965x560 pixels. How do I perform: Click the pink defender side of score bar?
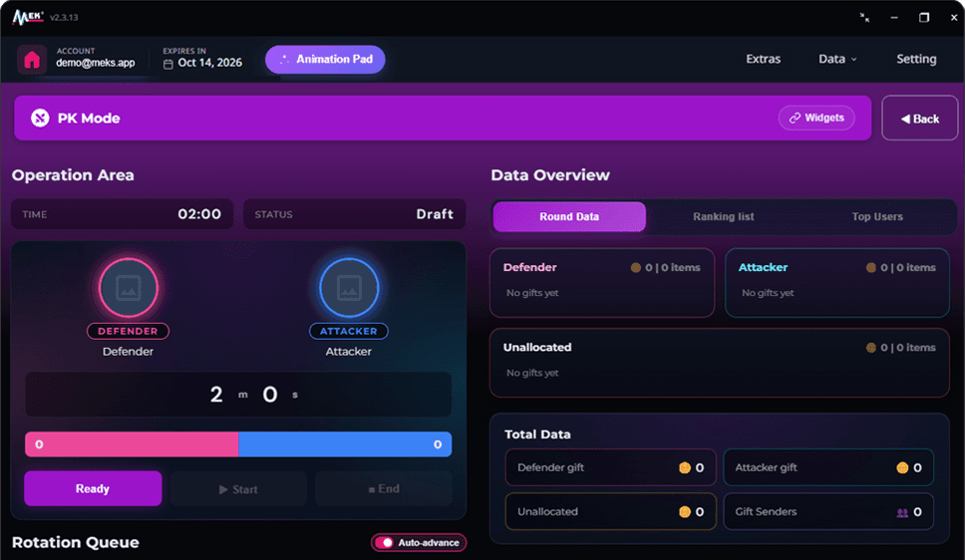pos(132,444)
